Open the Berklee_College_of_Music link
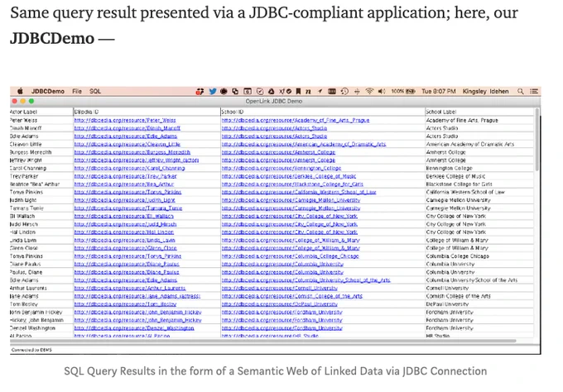563x392 pixels. (289, 176)
